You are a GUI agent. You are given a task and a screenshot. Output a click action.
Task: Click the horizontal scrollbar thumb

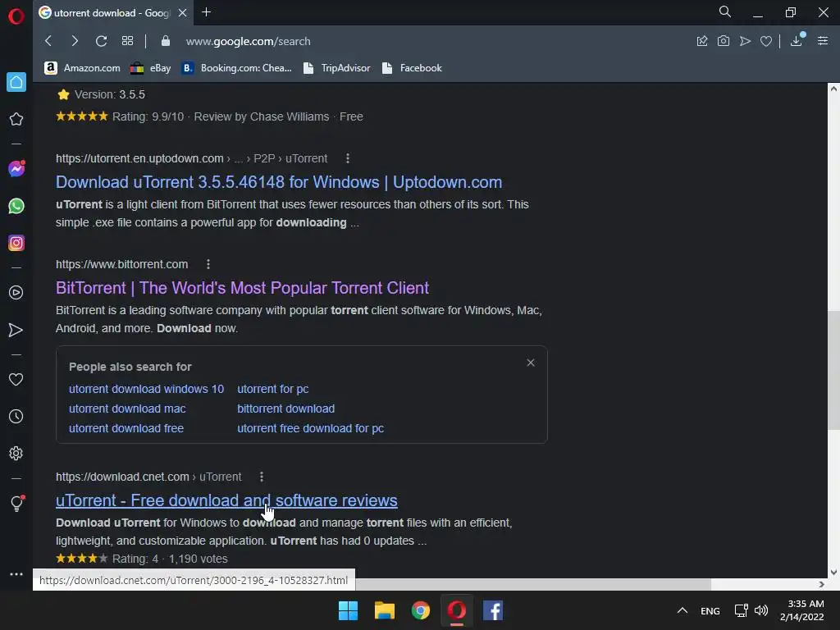(x=533, y=584)
